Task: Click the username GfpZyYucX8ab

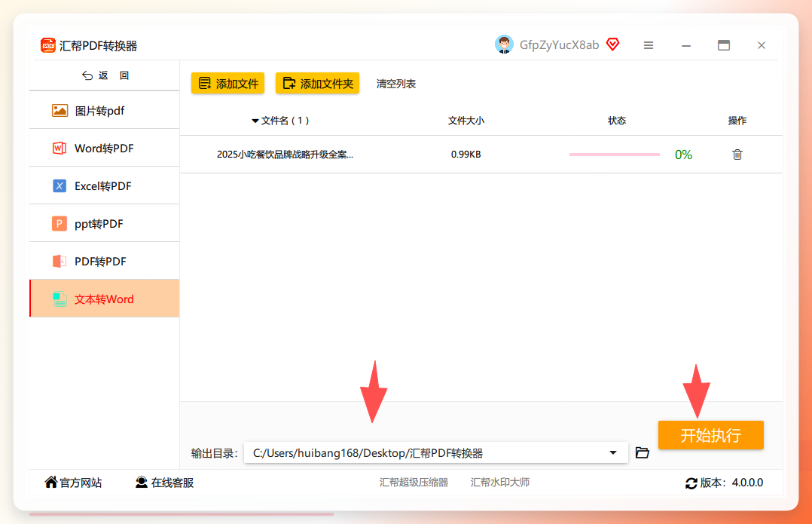Action: (559, 45)
